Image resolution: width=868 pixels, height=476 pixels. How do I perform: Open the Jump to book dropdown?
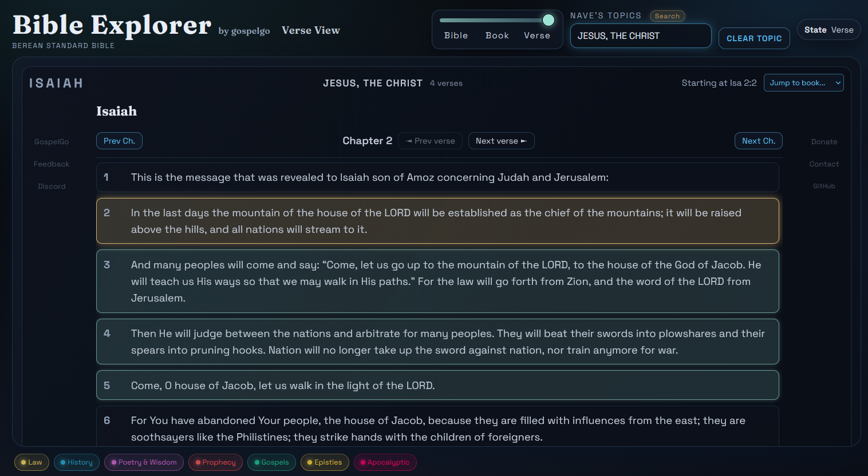click(803, 82)
